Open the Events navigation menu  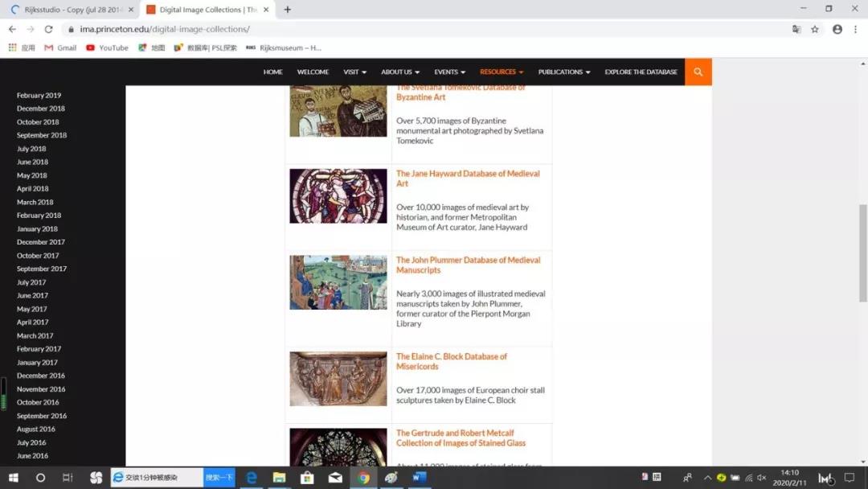[449, 72]
